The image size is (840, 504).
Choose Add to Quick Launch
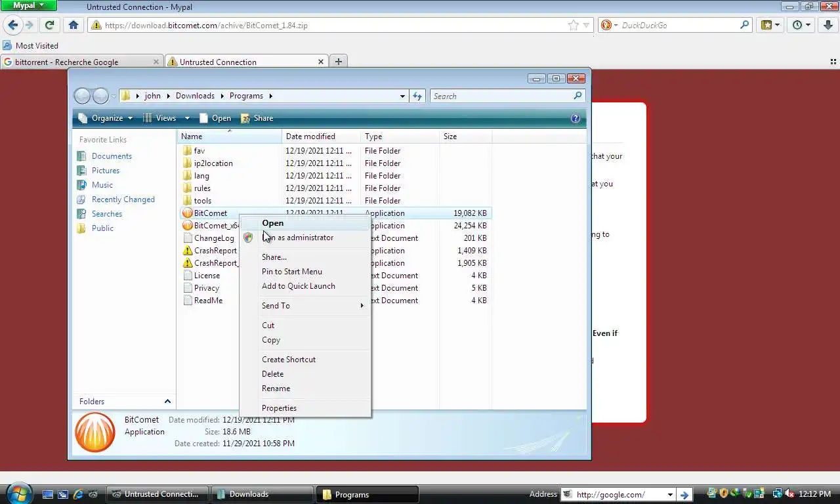click(x=305, y=286)
